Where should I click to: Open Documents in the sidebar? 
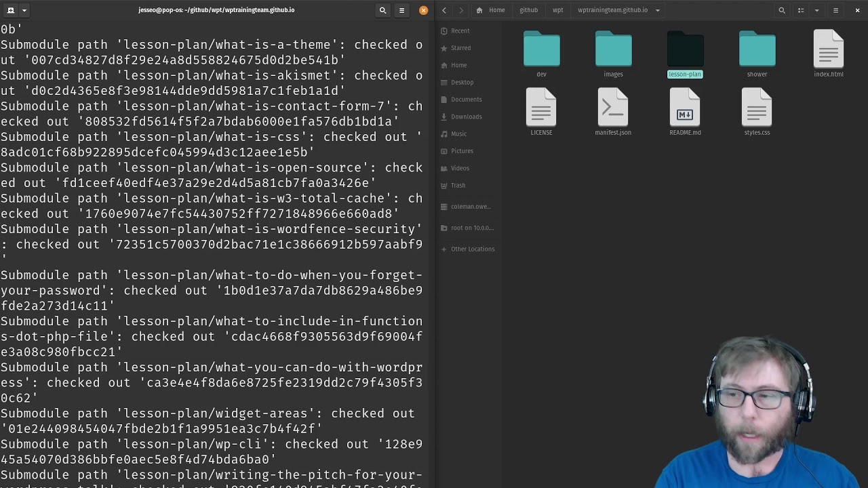[466, 100]
